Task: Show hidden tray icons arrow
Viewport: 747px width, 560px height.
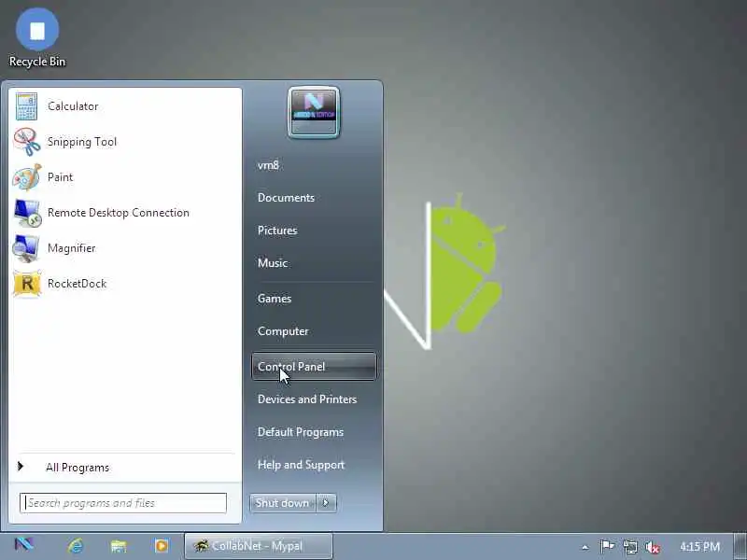Action: (585, 547)
